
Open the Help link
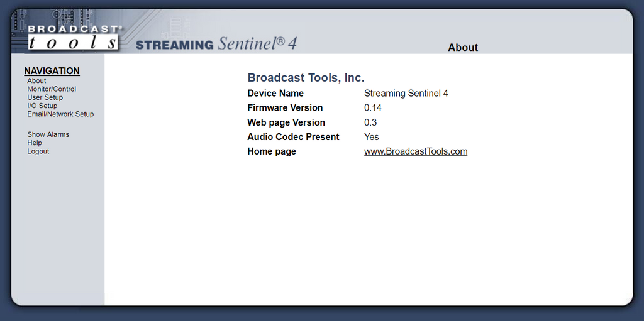35,143
